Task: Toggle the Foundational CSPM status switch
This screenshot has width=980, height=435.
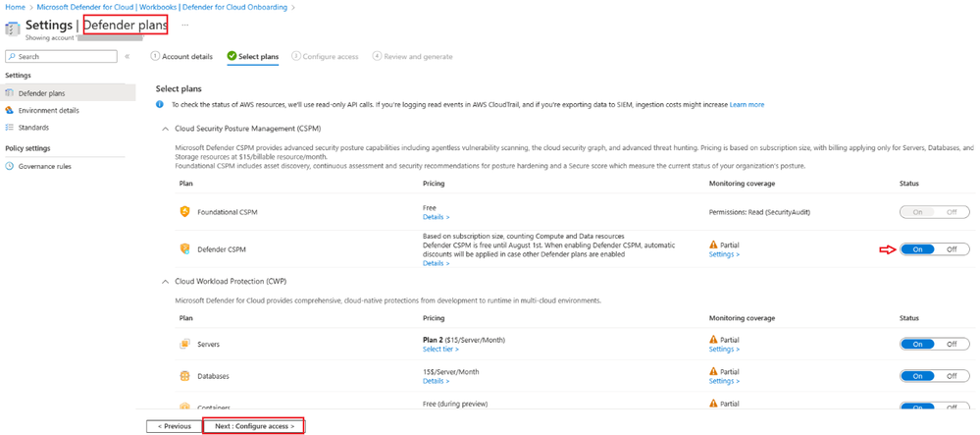Action: [934, 212]
